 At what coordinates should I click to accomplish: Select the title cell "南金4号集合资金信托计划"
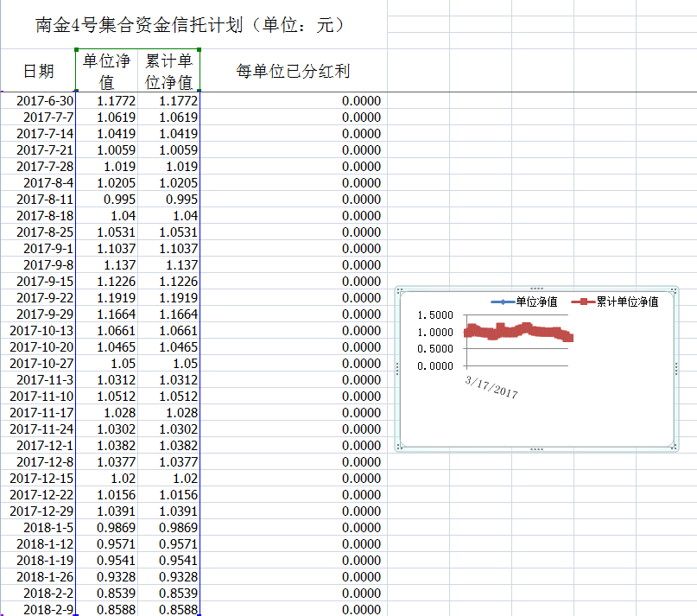click(x=192, y=25)
